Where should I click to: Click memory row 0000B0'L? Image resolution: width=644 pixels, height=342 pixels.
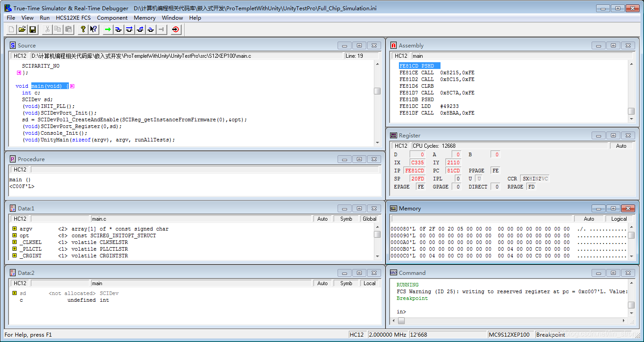click(508, 249)
